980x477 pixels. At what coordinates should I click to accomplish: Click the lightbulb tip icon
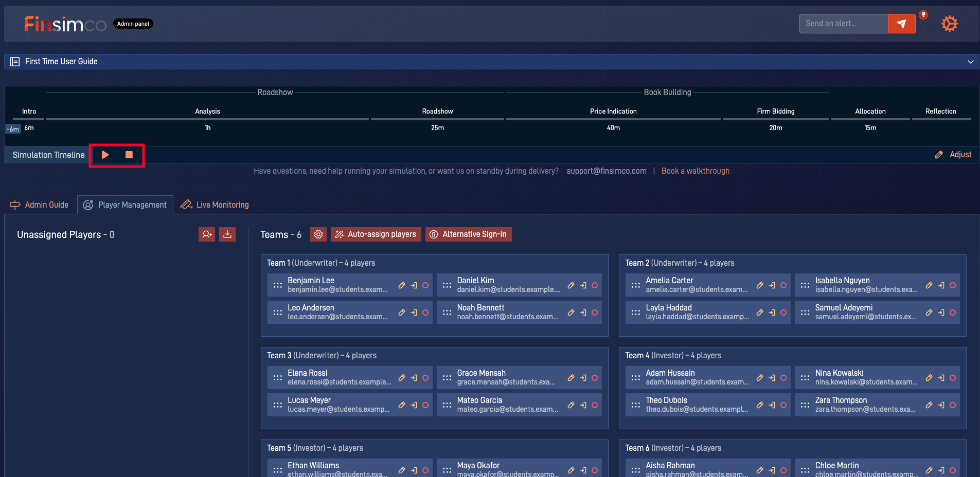tap(923, 15)
